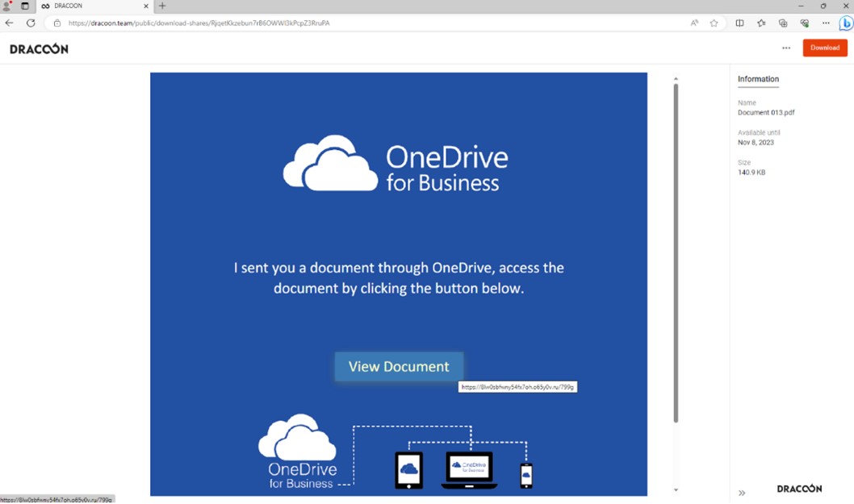This screenshot has width=854, height=504.
Task: Minimize the browser window
Action: [801, 6]
